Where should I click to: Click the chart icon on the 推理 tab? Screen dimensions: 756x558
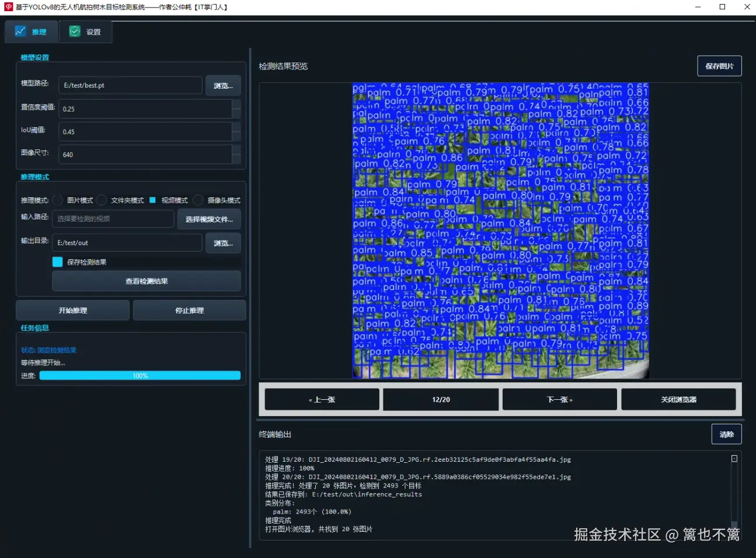pyautogui.click(x=20, y=32)
